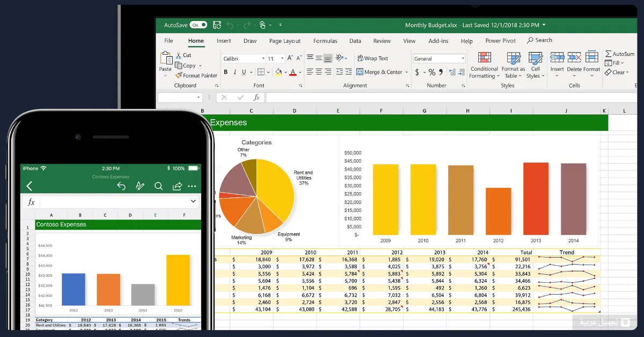Image resolution: width=644 pixels, height=337 pixels.
Task: Click the Paste clipboard icon
Action: [x=165, y=58]
